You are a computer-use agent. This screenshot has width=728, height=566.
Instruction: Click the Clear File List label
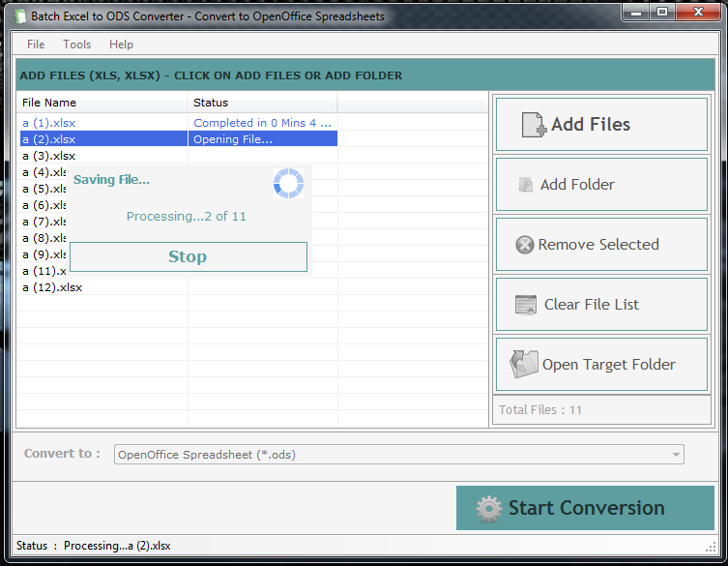click(592, 305)
